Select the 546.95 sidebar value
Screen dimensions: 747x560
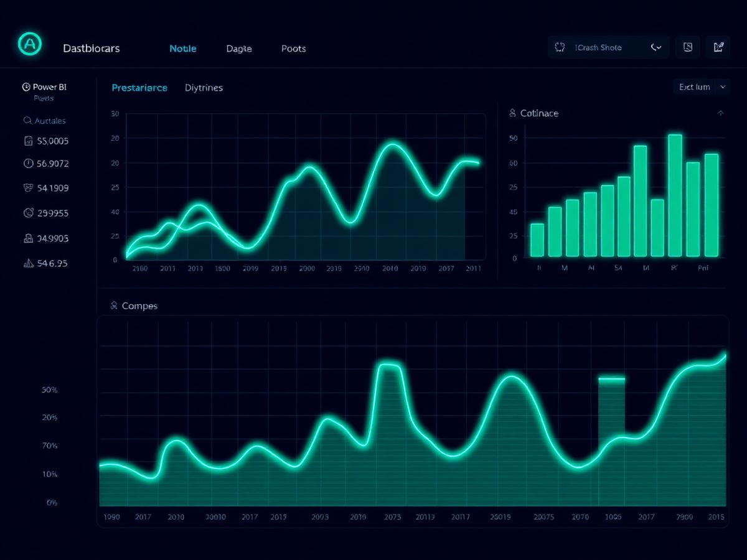[x=52, y=263]
